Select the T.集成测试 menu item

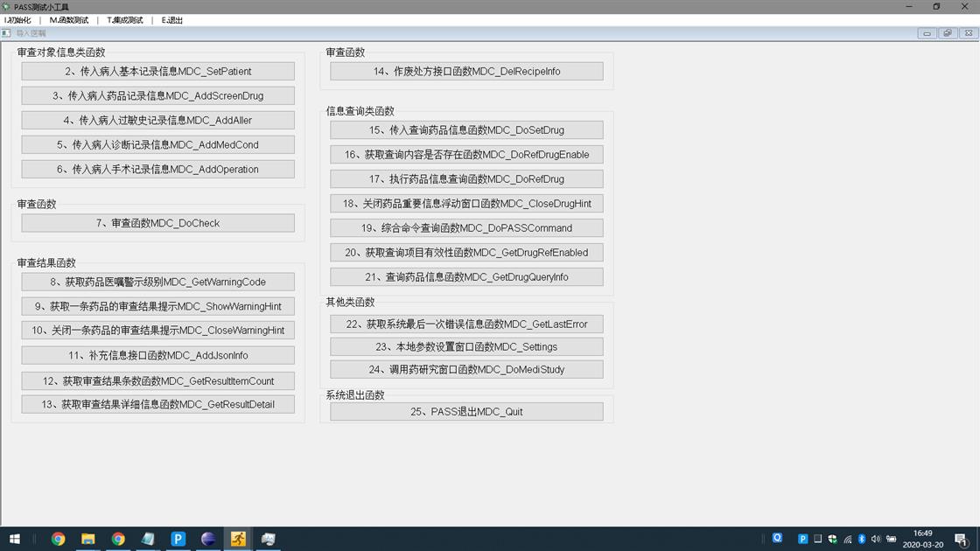pyautogui.click(x=125, y=20)
